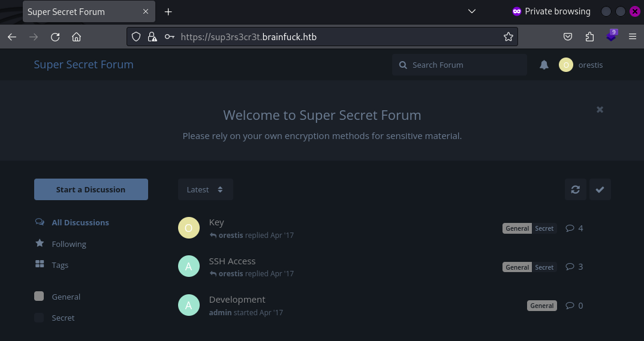Open the extensions puzzle icon

(x=589, y=37)
